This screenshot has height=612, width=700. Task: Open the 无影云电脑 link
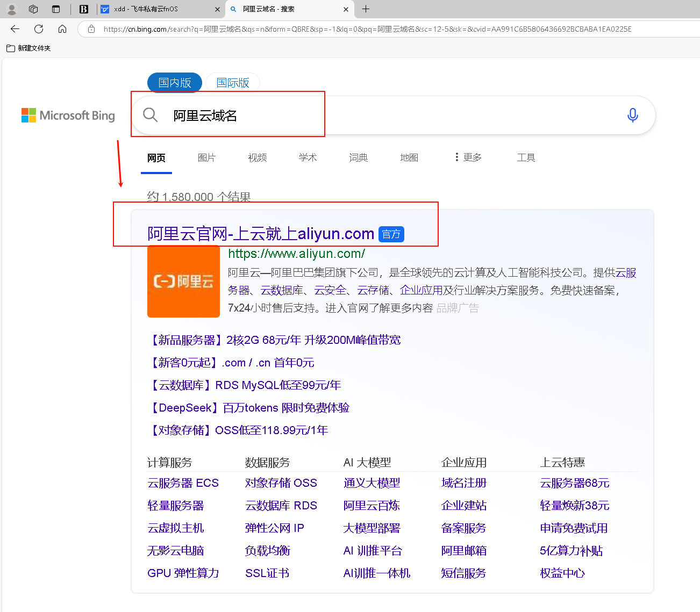click(x=176, y=551)
